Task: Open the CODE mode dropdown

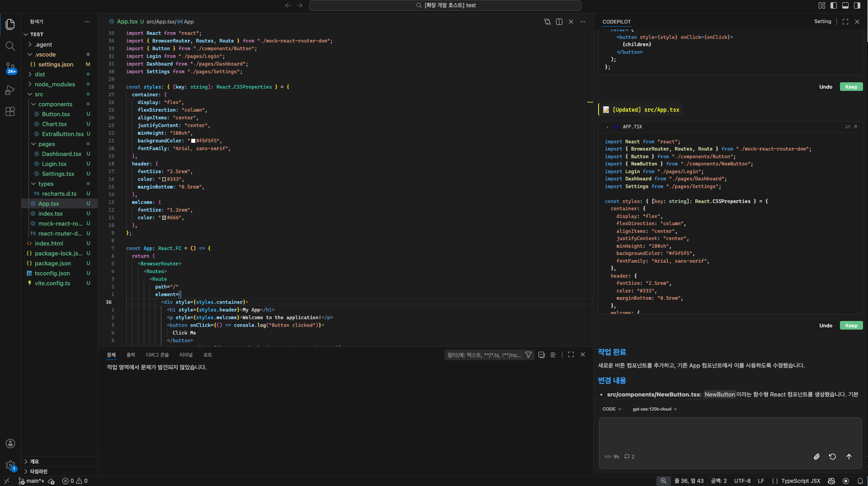Action: pyautogui.click(x=612, y=409)
